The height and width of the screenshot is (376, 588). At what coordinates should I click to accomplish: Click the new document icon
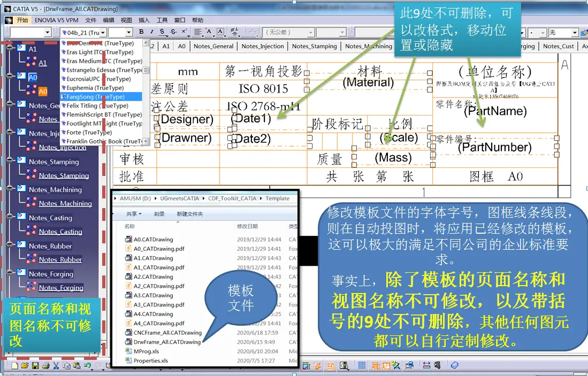pos(15,365)
